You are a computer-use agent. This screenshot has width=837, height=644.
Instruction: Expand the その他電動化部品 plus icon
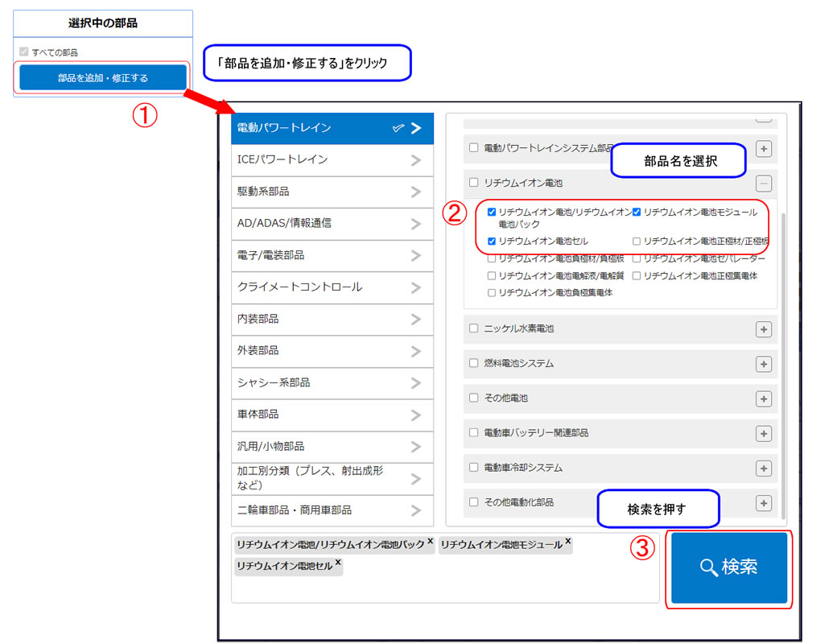764,502
